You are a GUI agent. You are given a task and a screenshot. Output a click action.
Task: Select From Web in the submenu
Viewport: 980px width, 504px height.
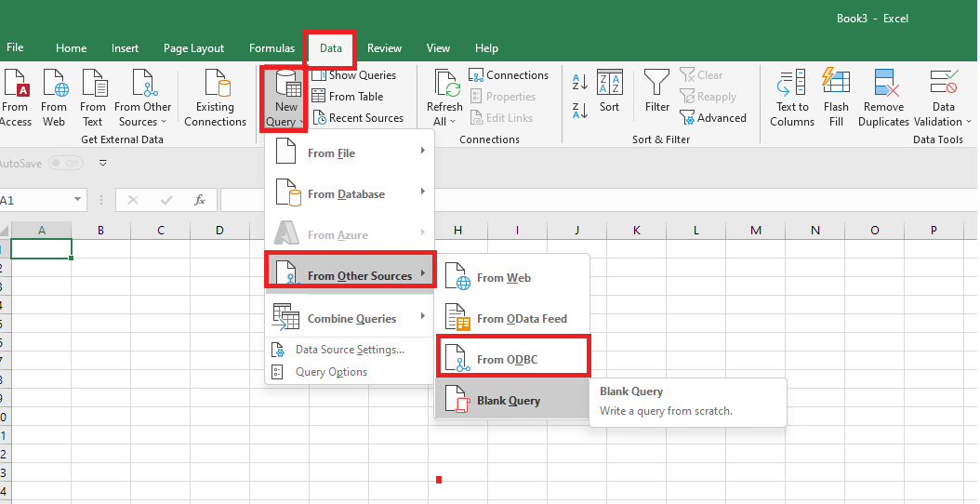512,278
